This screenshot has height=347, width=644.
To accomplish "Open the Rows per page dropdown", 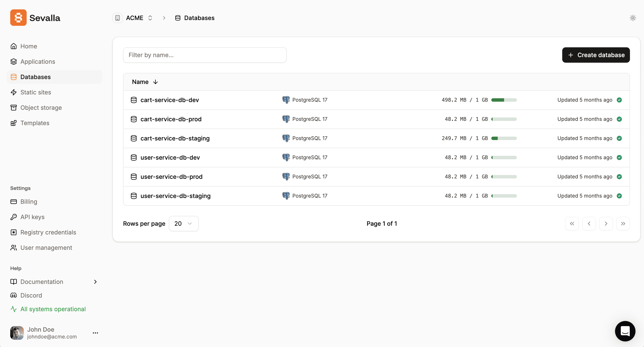I will pyautogui.click(x=184, y=223).
